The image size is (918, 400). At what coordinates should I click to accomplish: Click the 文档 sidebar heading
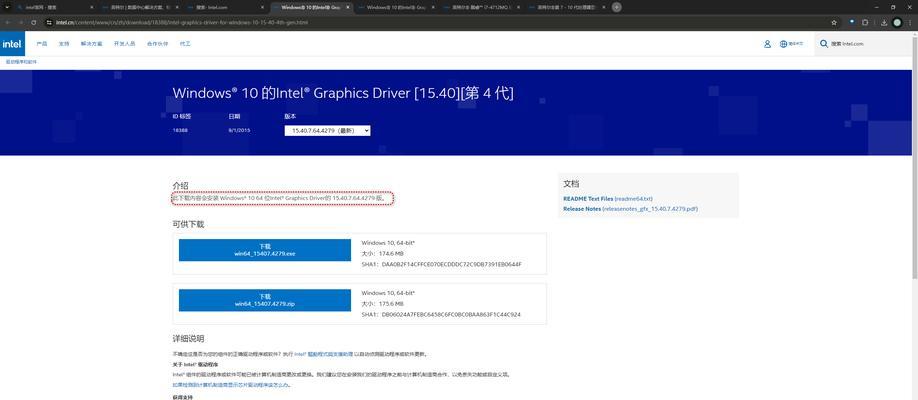(x=571, y=184)
